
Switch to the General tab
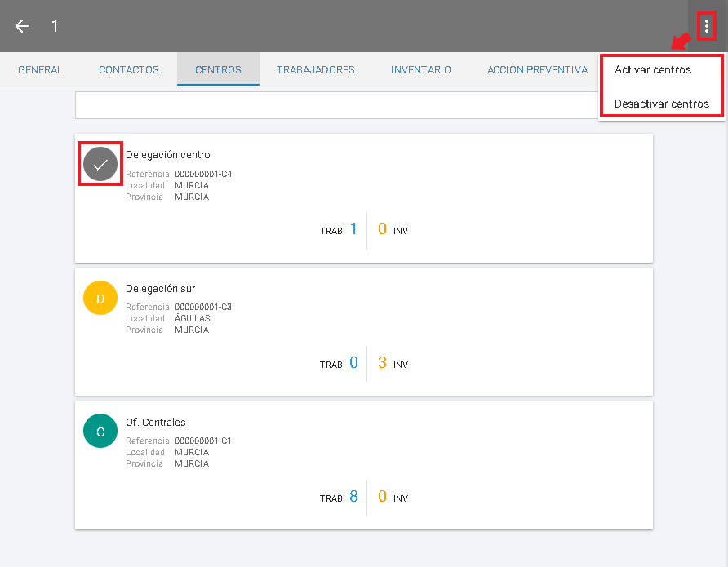click(40, 70)
